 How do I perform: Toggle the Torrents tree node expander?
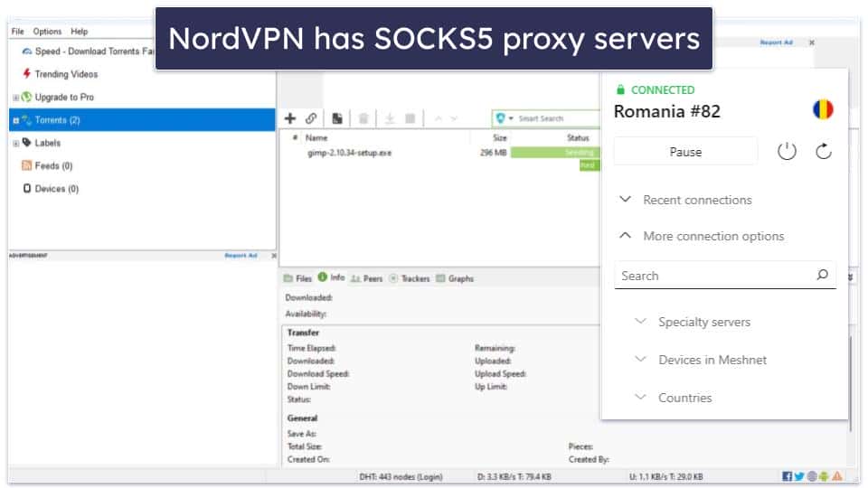pos(15,120)
